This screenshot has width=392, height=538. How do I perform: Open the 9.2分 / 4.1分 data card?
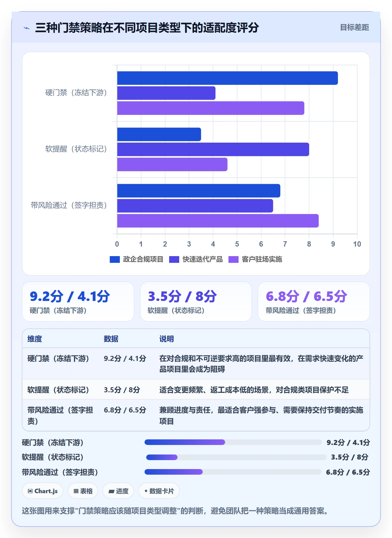point(78,302)
